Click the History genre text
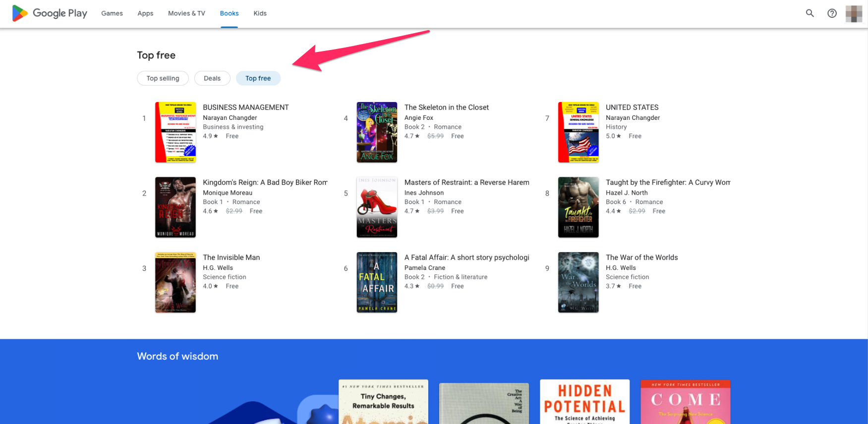868x424 pixels. pyautogui.click(x=616, y=127)
